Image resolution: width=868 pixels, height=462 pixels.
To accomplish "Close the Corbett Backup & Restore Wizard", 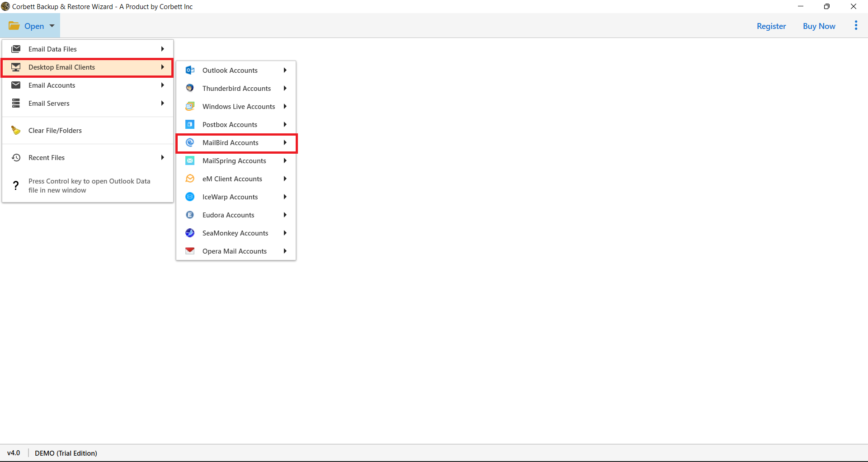I will point(854,6).
